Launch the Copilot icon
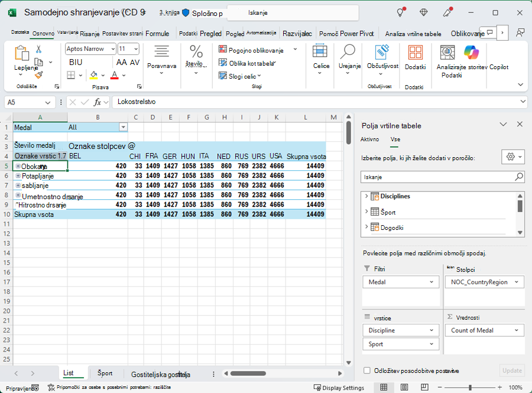Image resolution: width=532 pixels, height=393 pixels. pos(472,52)
